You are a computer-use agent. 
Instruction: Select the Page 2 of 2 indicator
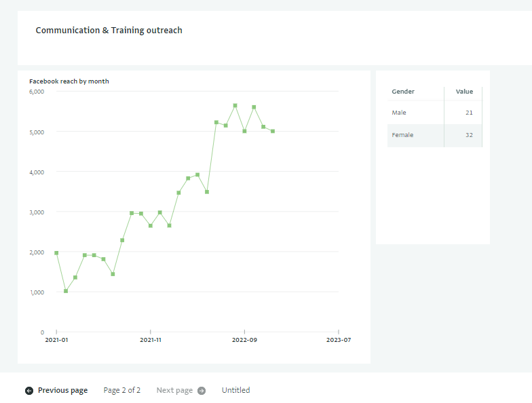click(122, 391)
